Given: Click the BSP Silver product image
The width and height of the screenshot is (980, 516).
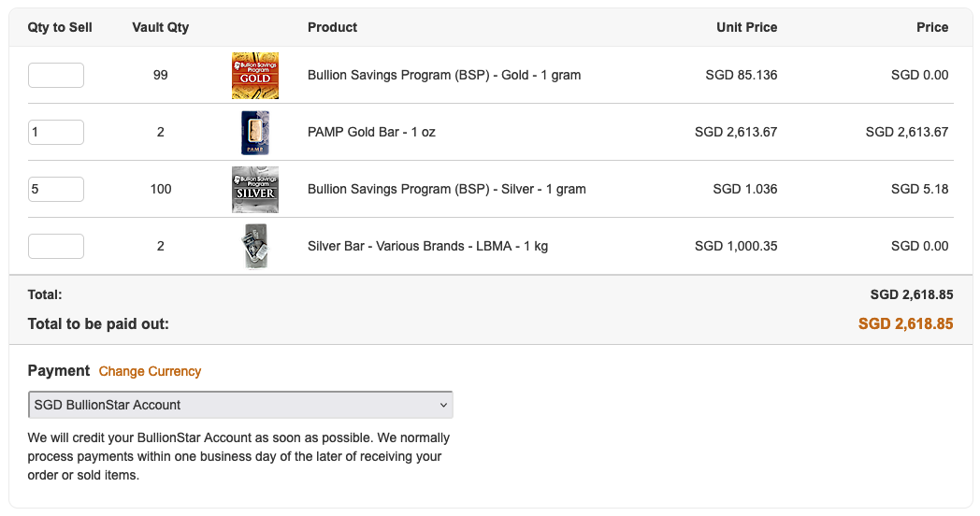Looking at the screenshot, I should pos(255,190).
